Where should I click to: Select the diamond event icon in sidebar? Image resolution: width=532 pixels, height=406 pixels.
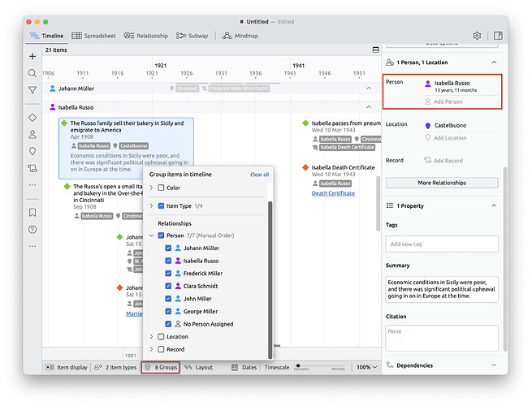32,118
